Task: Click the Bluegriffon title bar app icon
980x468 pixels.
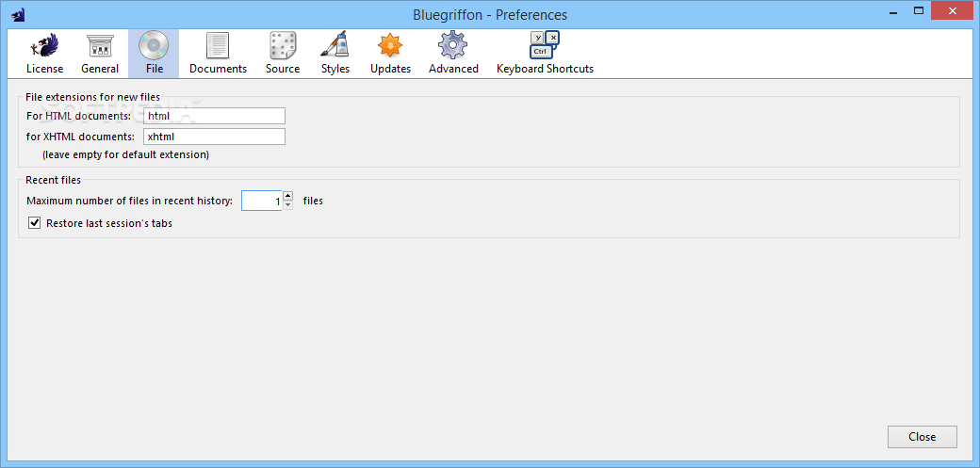Action: pyautogui.click(x=18, y=13)
